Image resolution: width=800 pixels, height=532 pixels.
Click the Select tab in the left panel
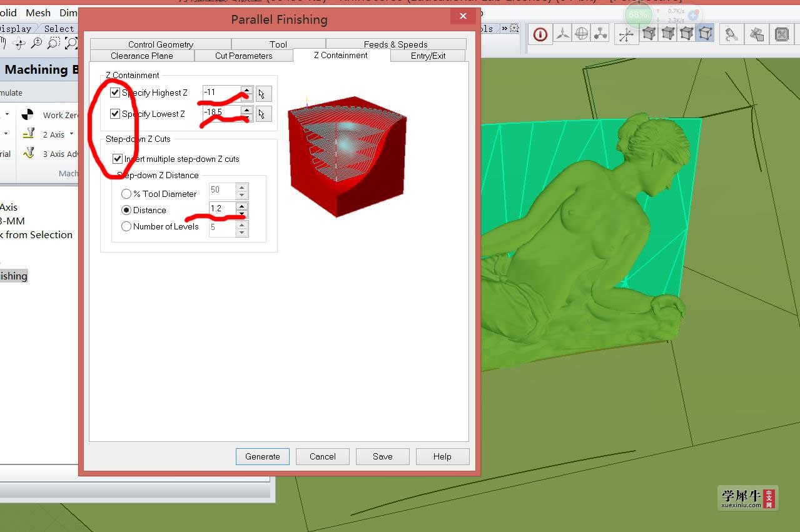tap(59, 28)
